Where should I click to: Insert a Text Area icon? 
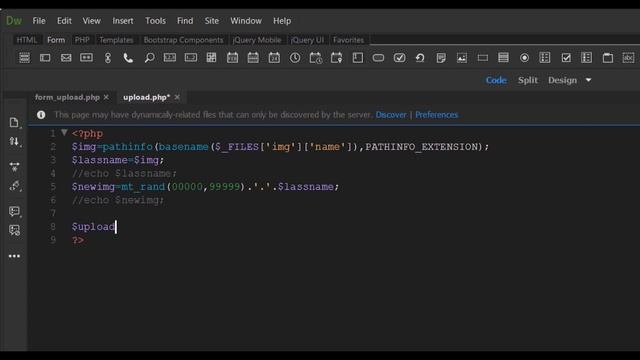click(358, 58)
